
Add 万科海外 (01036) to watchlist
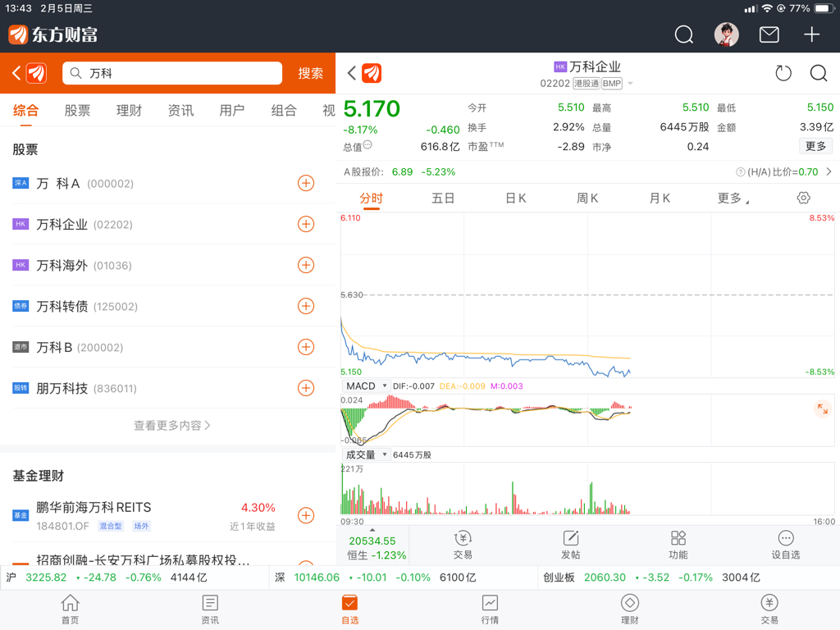point(306,265)
